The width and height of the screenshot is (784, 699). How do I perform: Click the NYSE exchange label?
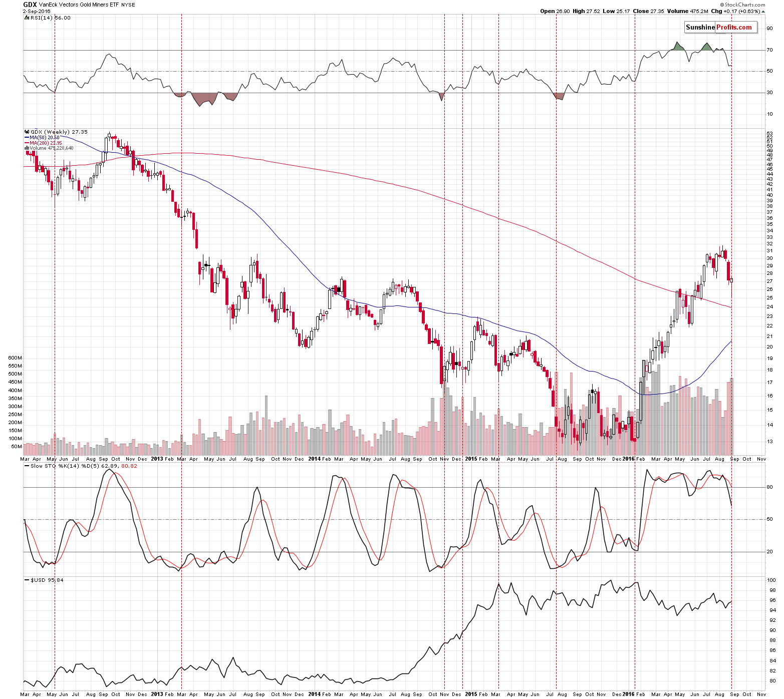click(128, 5)
